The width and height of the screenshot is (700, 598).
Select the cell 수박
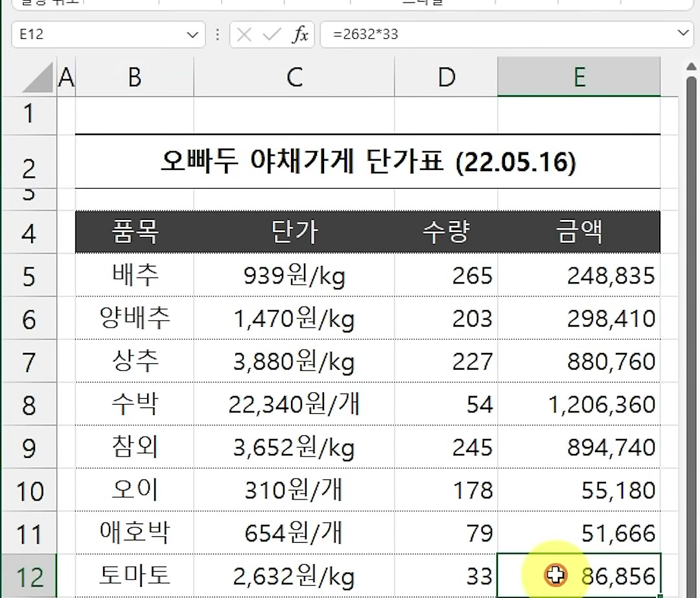tap(134, 403)
